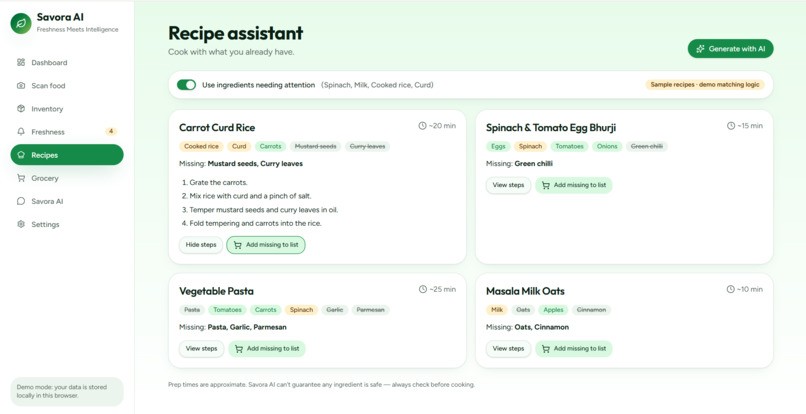Add missing Green chilli to list

(574, 185)
